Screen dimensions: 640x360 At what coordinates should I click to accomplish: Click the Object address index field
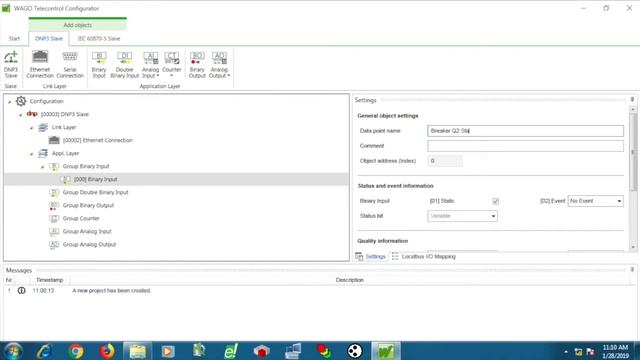[x=445, y=161]
